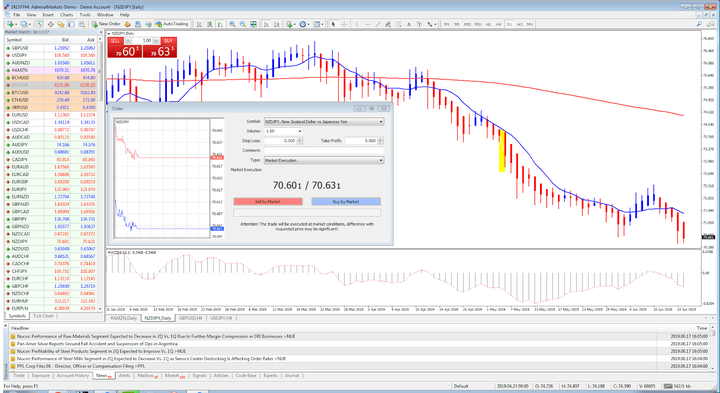Zoom out of the chart
The width and height of the screenshot is (720, 393).
[x=243, y=24]
